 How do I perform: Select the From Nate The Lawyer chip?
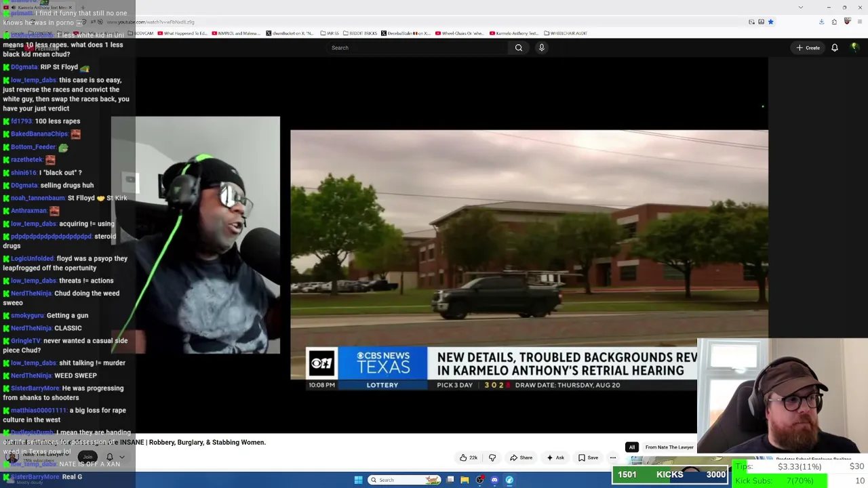[x=669, y=447]
